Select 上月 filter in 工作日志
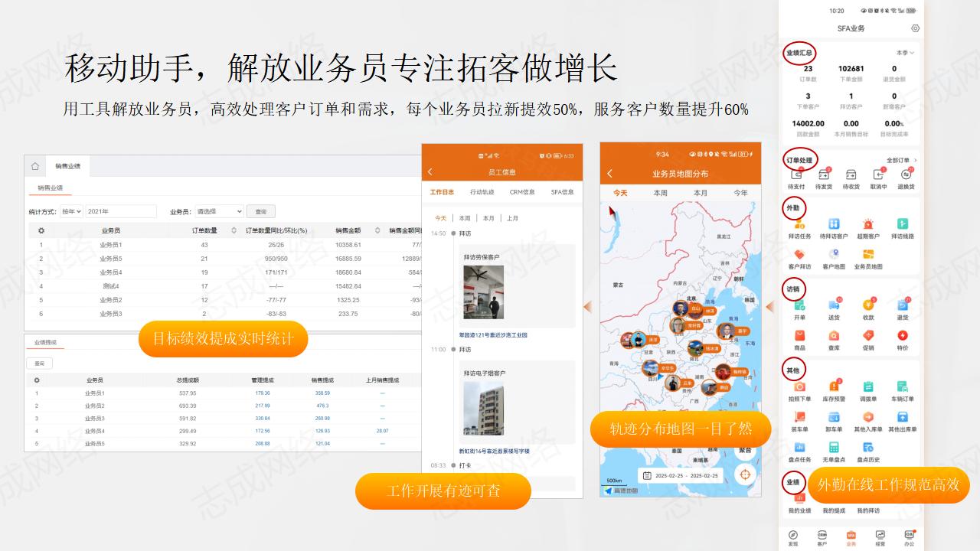Screen dimensions: 980x551 [512, 218]
